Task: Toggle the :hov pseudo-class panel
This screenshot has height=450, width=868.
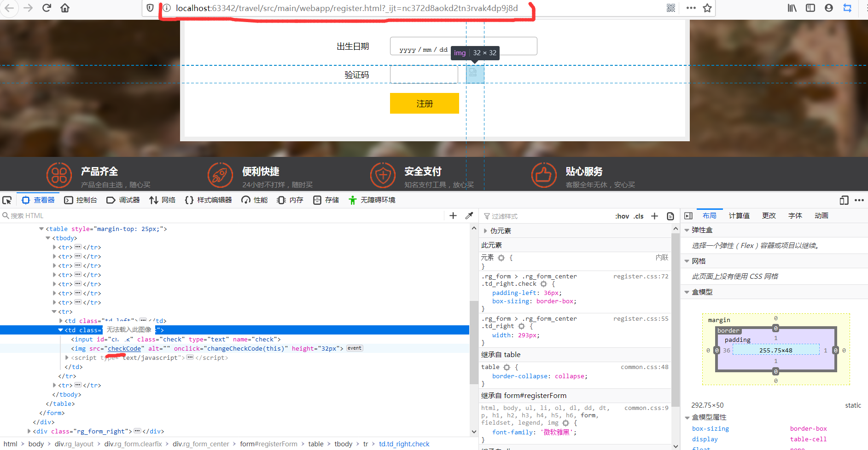Action: 622,216
